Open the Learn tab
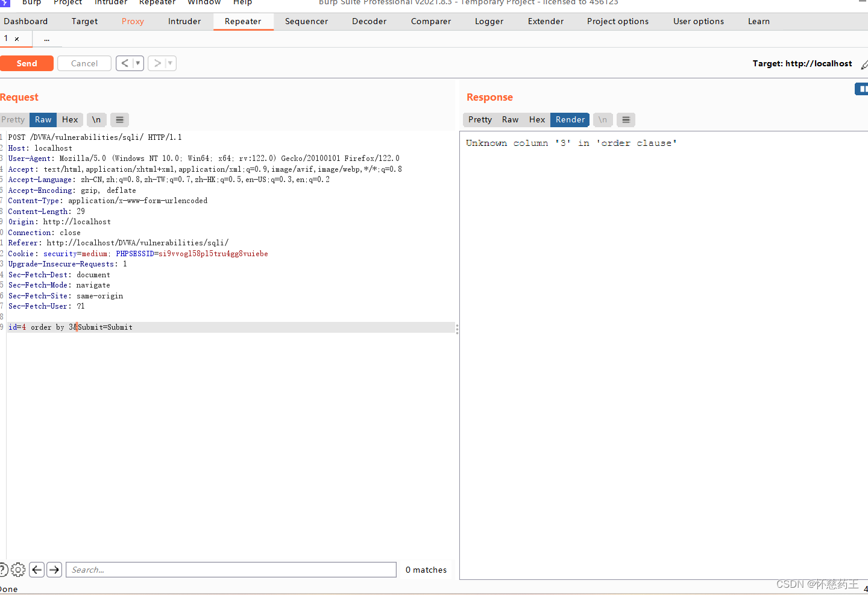Screen dimensions: 868x595 pos(758,21)
